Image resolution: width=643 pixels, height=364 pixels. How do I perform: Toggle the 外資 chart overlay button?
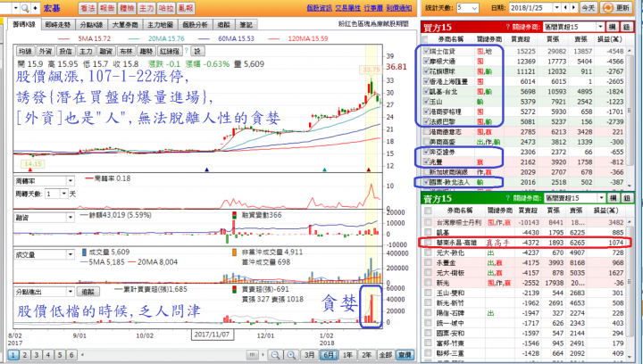(46, 51)
